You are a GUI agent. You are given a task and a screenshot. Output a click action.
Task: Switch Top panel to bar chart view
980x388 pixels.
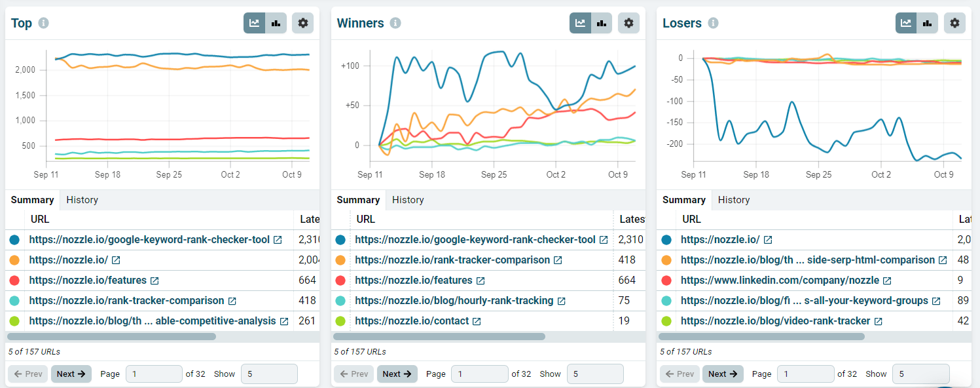pos(276,23)
